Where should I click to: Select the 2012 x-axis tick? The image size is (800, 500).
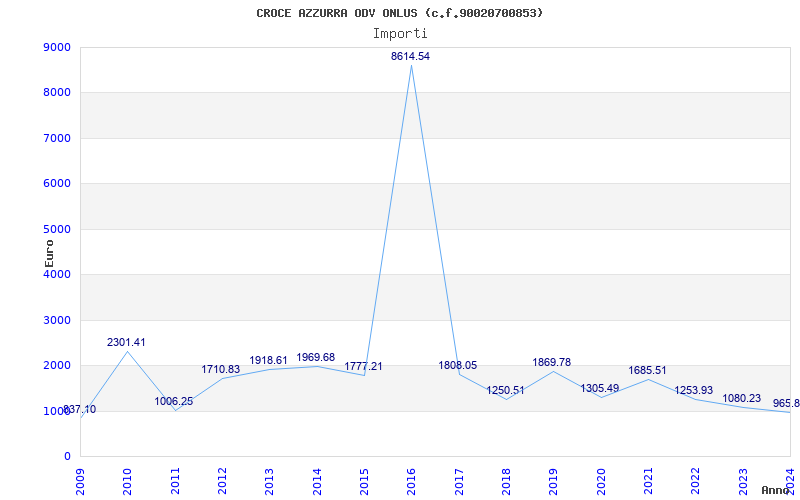[x=222, y=482]
